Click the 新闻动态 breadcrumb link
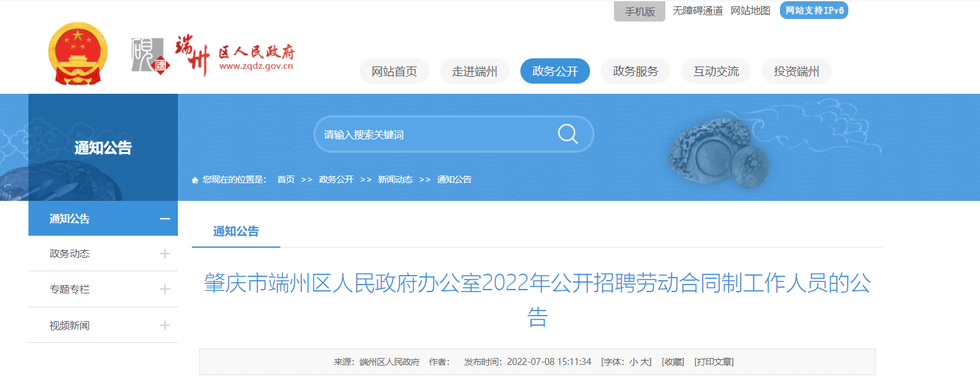980x384 pixels. pyautogui.click(x=395, y=180)
